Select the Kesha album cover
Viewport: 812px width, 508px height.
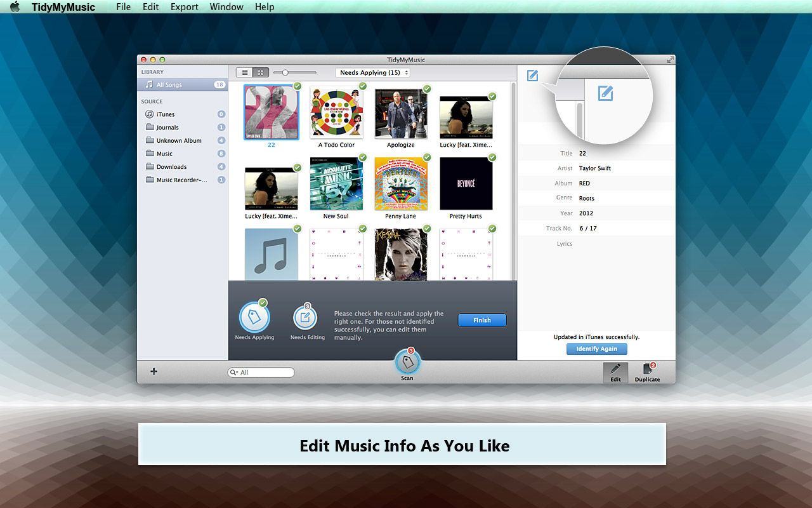pos(401,254)
